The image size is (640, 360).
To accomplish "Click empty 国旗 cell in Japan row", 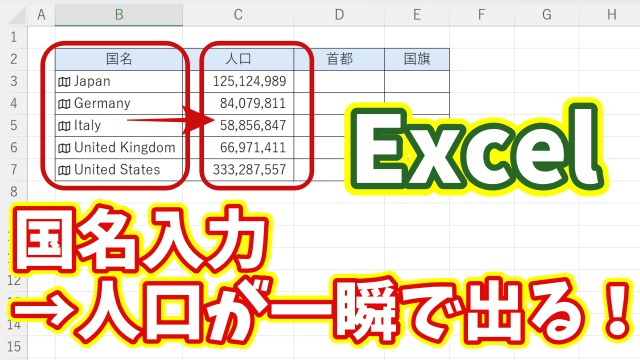I will click(x=417, y=81).
